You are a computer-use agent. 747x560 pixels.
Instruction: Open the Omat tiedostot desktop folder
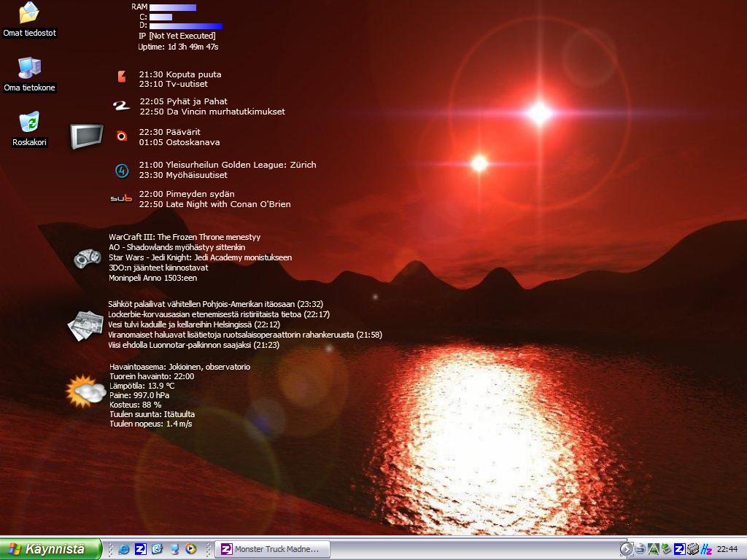29,14
